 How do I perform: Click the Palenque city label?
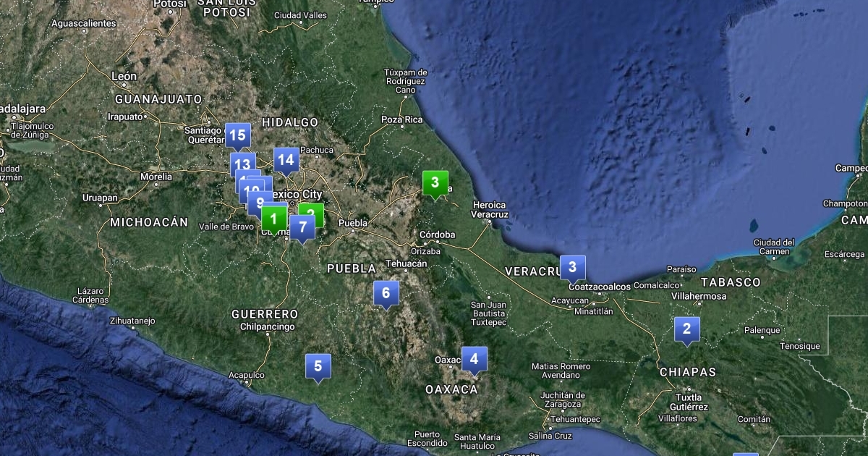762,330
